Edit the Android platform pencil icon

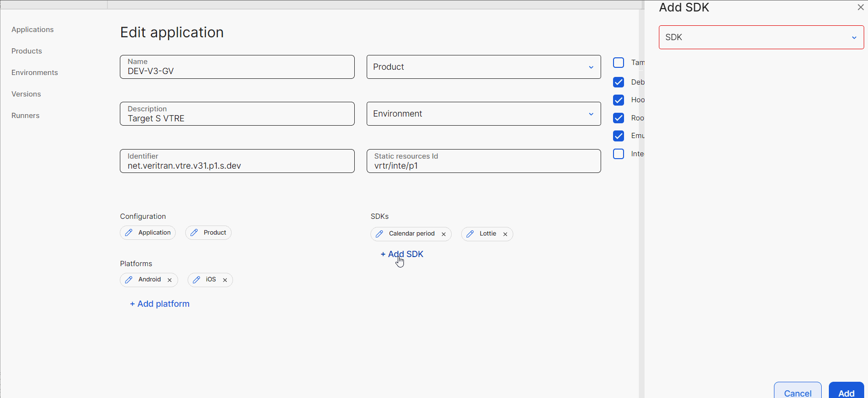click(x=129, y=280)
